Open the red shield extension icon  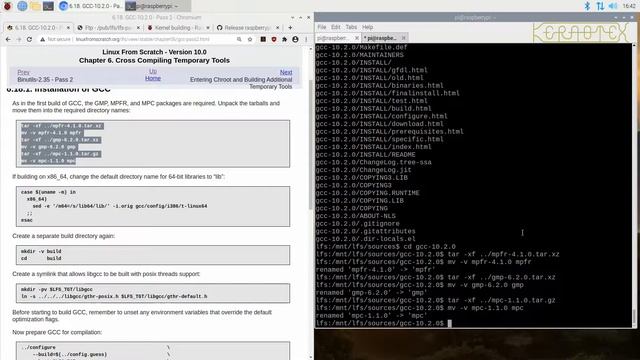click(x=274, y=39)
